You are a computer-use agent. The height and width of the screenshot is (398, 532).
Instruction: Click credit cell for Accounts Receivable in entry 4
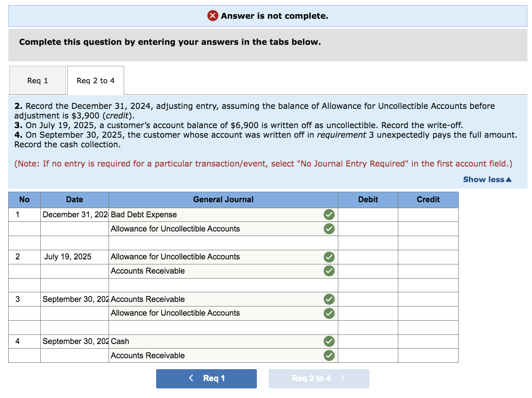pyautogui.click(x=428, y=355)
